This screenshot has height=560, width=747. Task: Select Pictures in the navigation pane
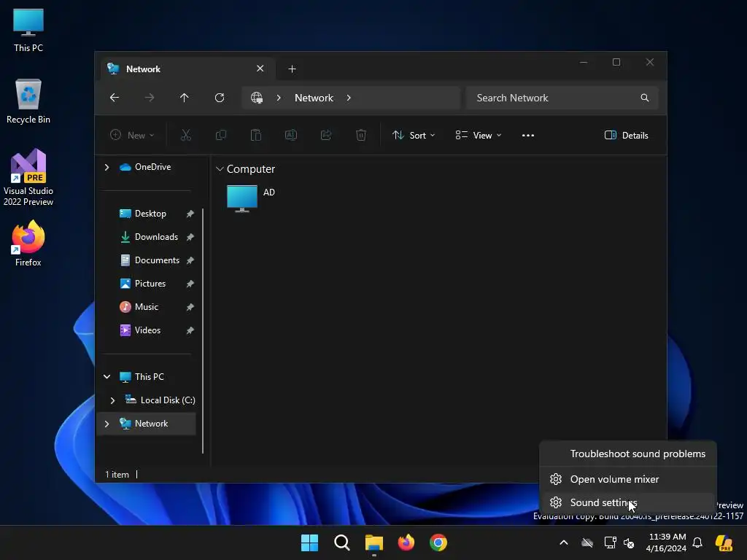(150, 284)
